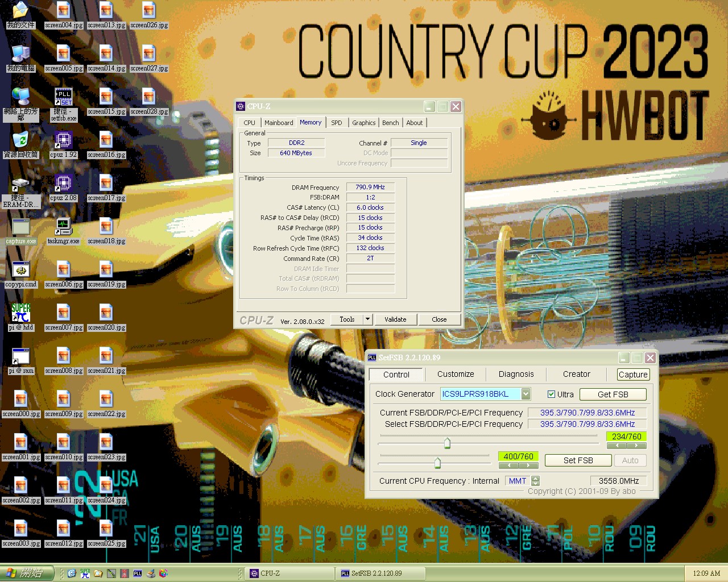Click the first quick launch browser icon
The image size is (728, 582).
point(72,573)
